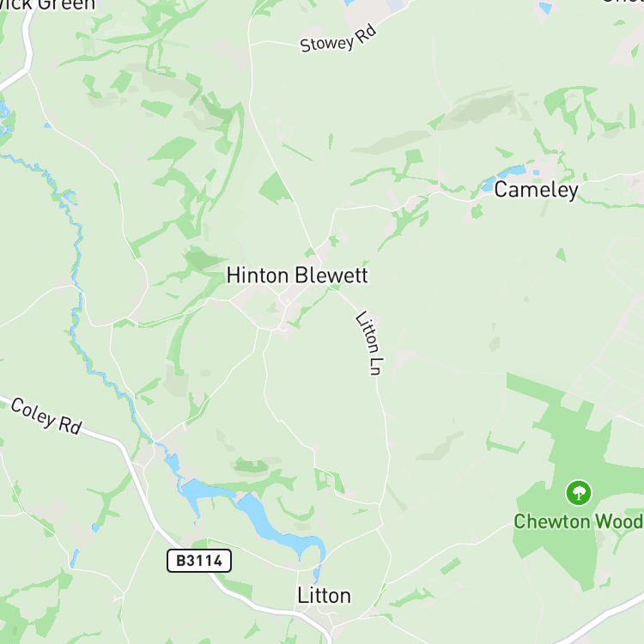
Task: Click the Litton Ln road label
Action: click(x=369, y=343)
